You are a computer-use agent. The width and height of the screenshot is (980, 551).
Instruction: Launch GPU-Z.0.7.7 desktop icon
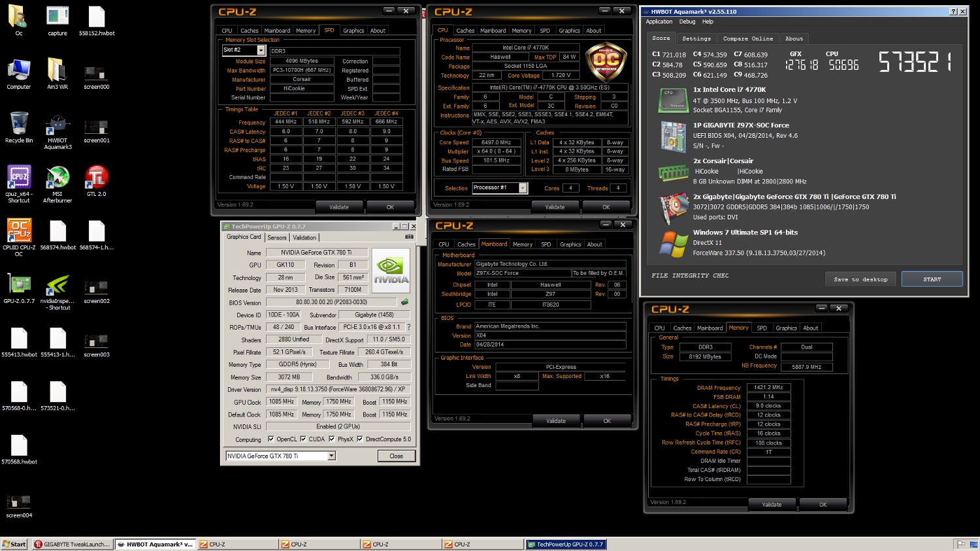pyautogui.click(x=18, y=288)
